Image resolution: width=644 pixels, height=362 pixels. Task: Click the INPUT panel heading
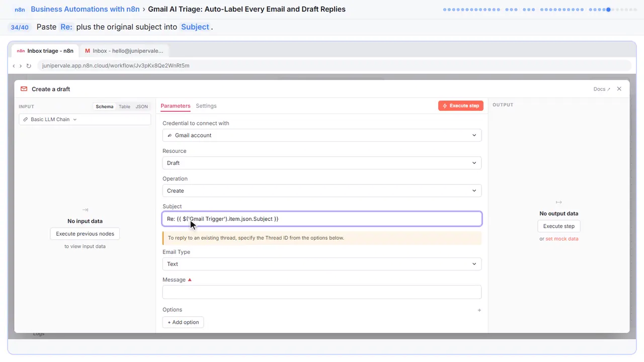(26, 107)
